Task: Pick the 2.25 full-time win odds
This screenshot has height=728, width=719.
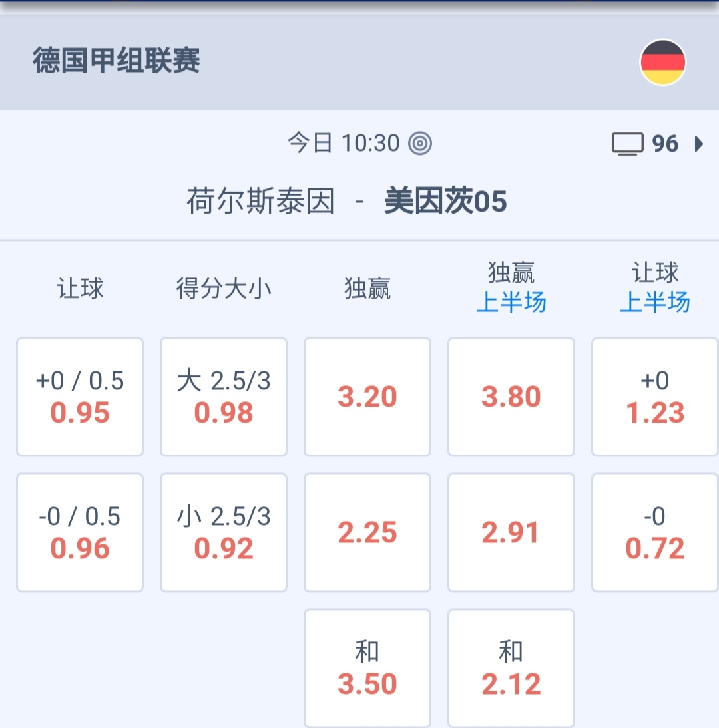Action: pos(367,532)
